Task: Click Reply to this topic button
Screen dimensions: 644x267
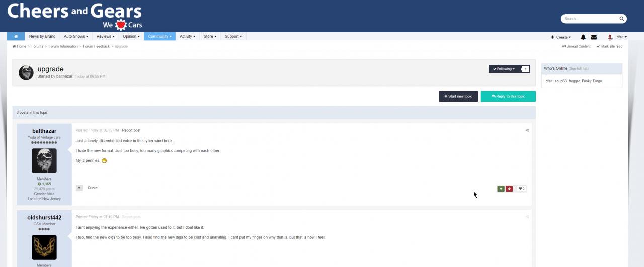Action: [x=508, y=96]
